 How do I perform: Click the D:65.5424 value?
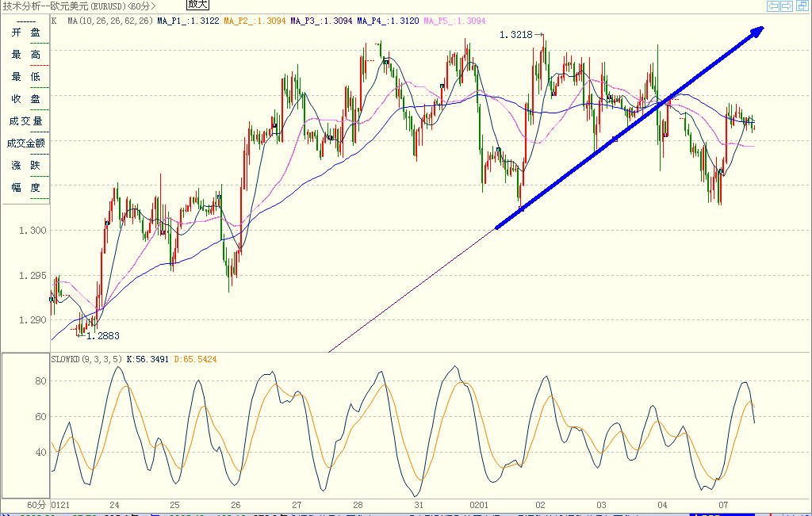[x=195, y=359]
